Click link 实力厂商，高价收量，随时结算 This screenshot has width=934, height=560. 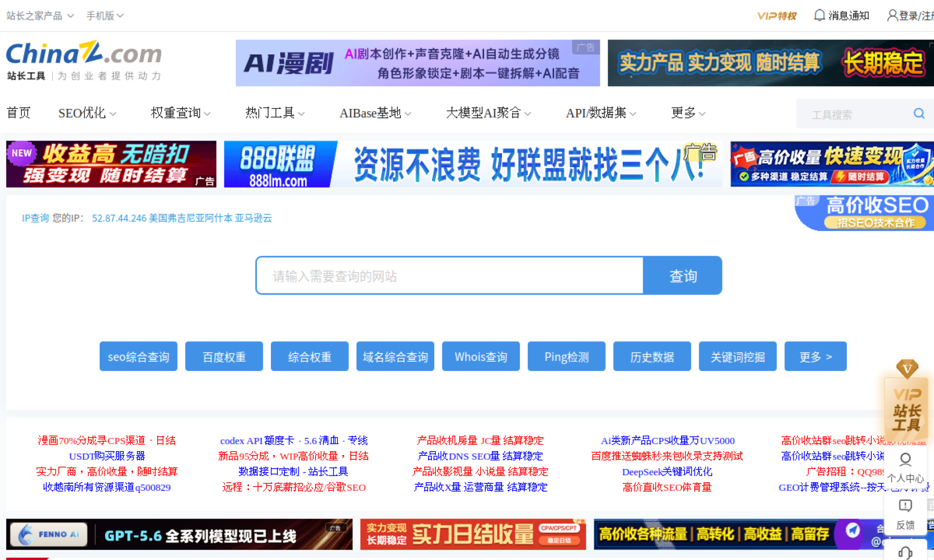tap(107, 472)
